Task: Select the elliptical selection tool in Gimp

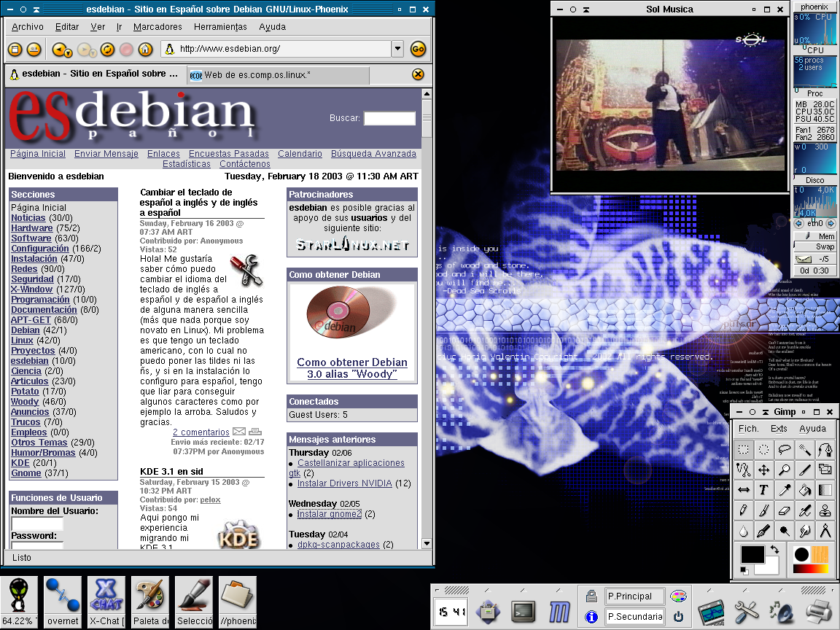Action: pos(763,449)
